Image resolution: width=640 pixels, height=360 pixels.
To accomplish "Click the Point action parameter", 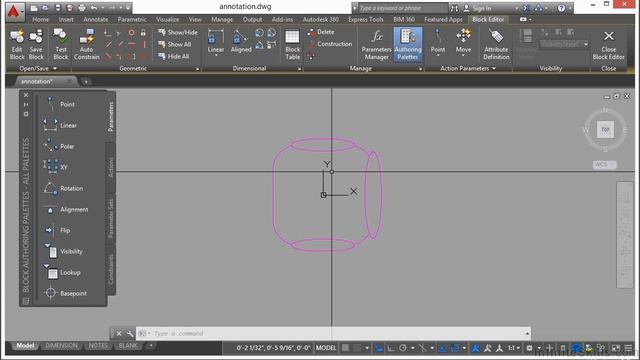I will coord(438,41).
